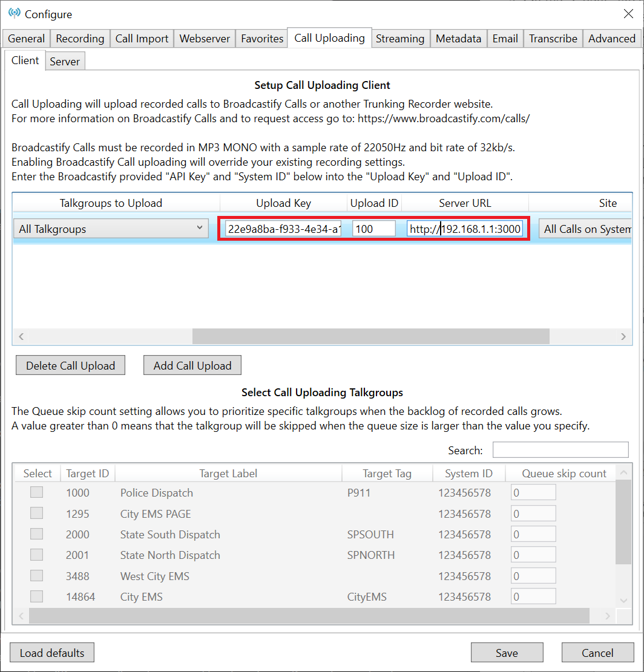Screen dimensions: 644x672
Task: Click West City EMS queue skip count field
Action: tap(533, 576)
